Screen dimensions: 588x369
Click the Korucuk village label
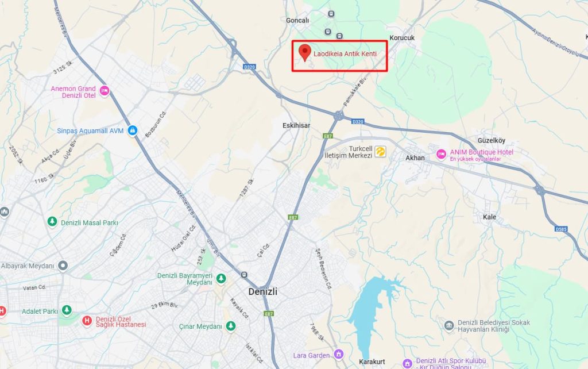click(402, 37)
